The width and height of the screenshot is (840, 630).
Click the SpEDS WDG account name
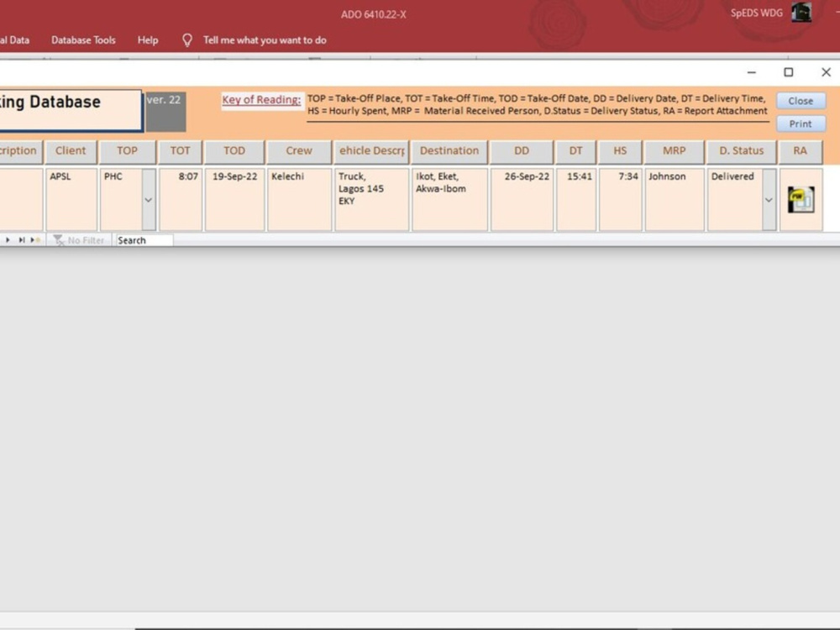pyautogui.click(x=757, y=13)
